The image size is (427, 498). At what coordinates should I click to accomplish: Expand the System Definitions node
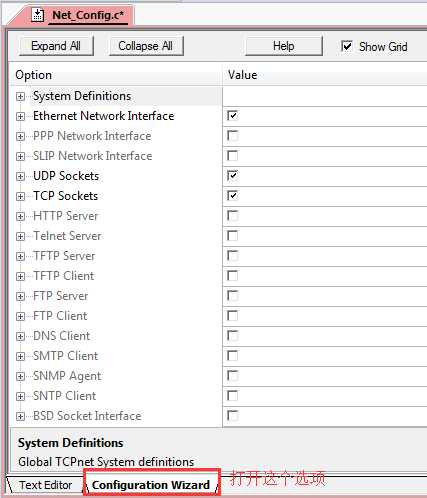tap(20, 96)
